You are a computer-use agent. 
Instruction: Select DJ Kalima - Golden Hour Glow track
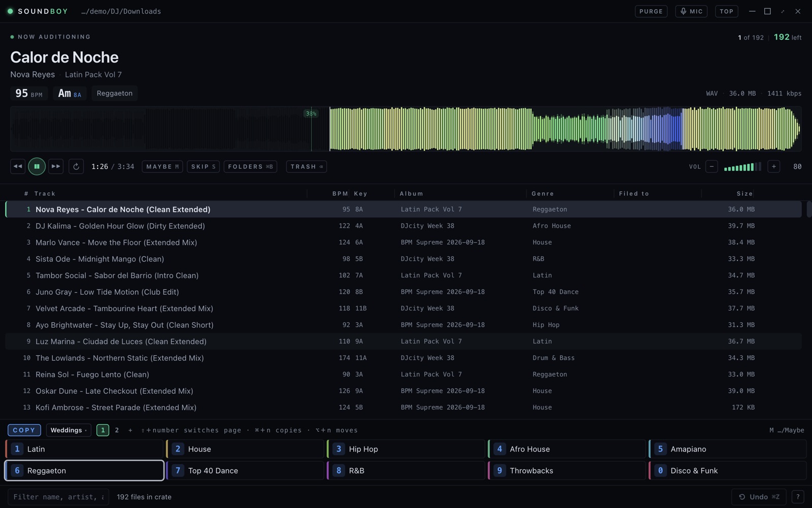(x=403, y=226)
